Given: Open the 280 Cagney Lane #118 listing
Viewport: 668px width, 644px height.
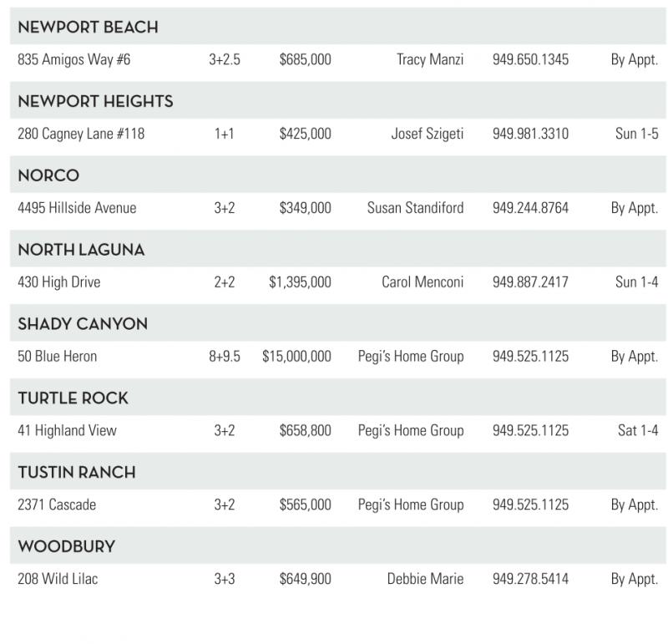Looking at the screenshot, I should click(x=81, y=134).
